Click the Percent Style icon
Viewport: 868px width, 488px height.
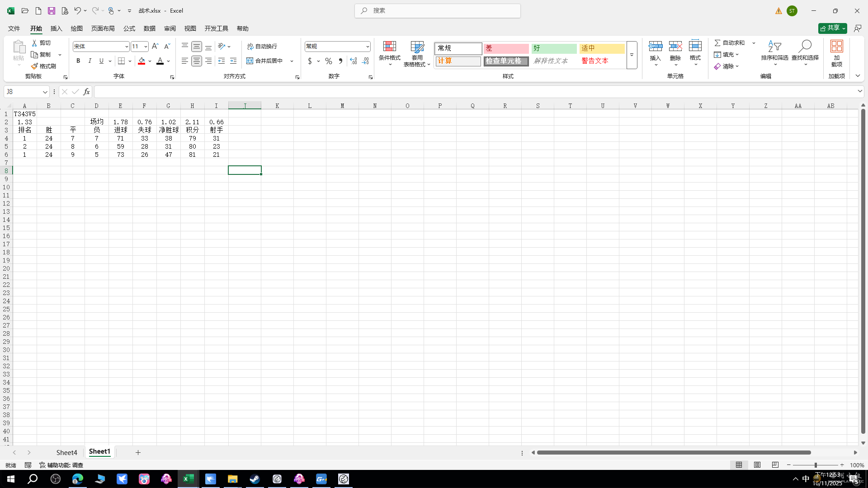(329, 61)
